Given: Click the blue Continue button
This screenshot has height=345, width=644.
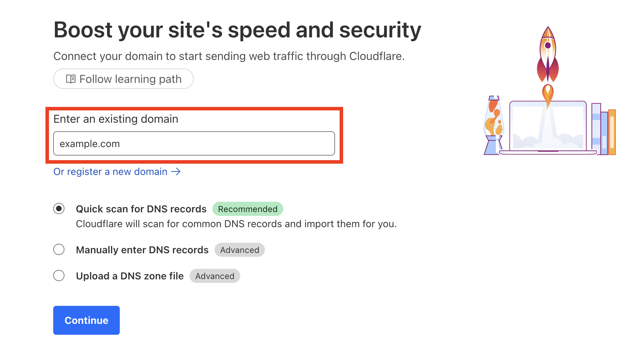Looking at the screenshot, I should pos(86,320).
